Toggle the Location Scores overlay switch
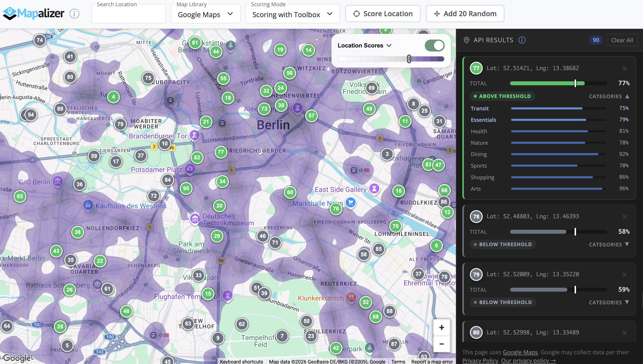The width and height of the screenshot is (643, 364). tap(434, 45)
